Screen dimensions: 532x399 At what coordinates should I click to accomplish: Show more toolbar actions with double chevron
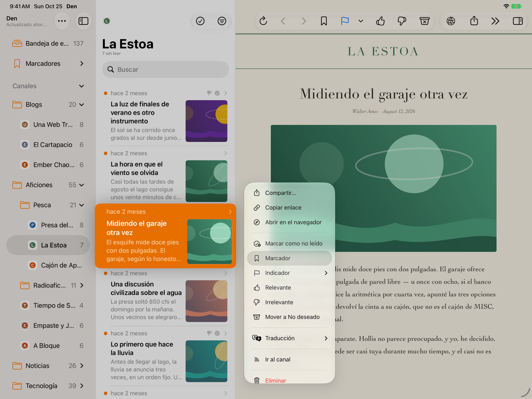pyautogui.click(x=495, y=21)
